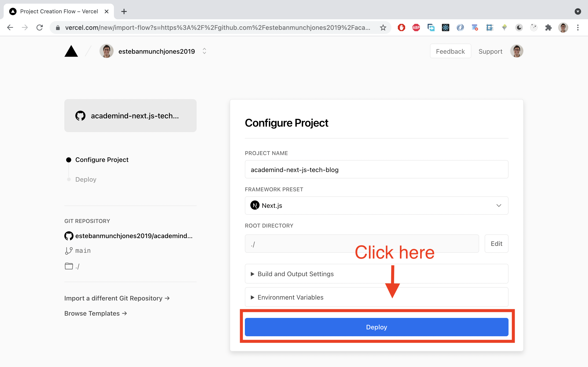Open the account scope switcher chevrons
This screenshot has height=367, width=588.
tap(204, 51)
